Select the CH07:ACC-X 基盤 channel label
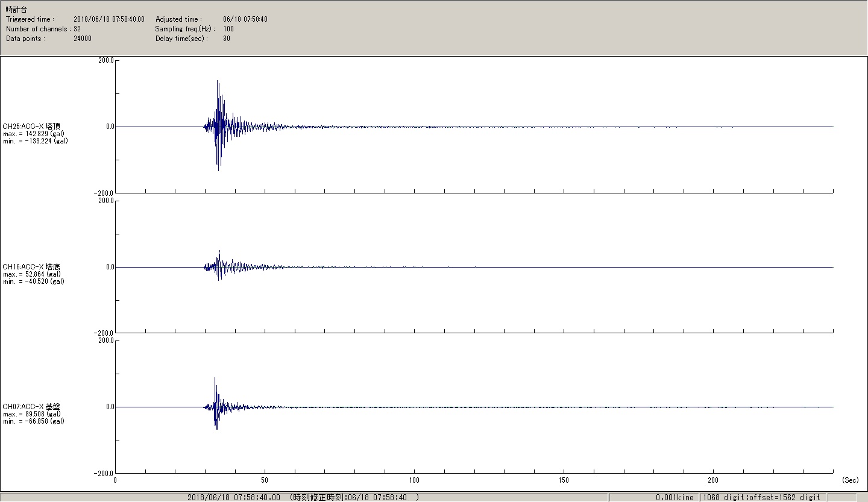 pos(31,407)
